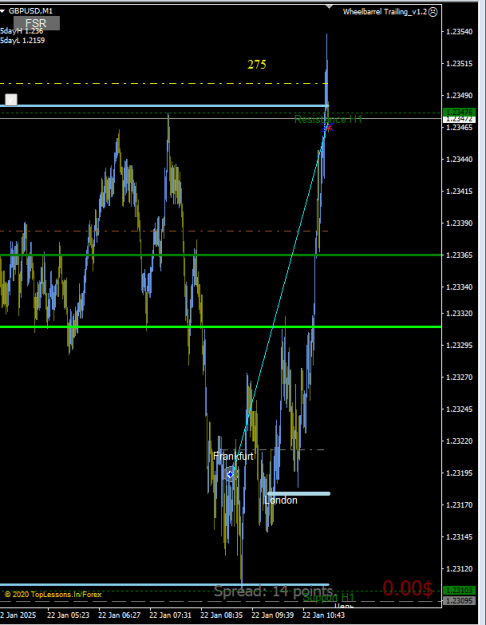Click the 22 Jan 2025 time axis label

pyautogui.click(x=18, y=615)
